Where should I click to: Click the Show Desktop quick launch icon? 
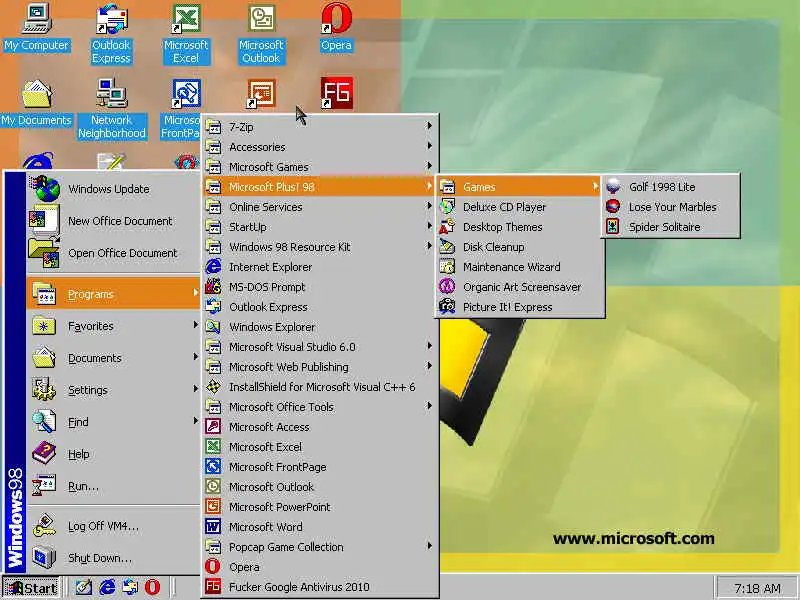84,587
